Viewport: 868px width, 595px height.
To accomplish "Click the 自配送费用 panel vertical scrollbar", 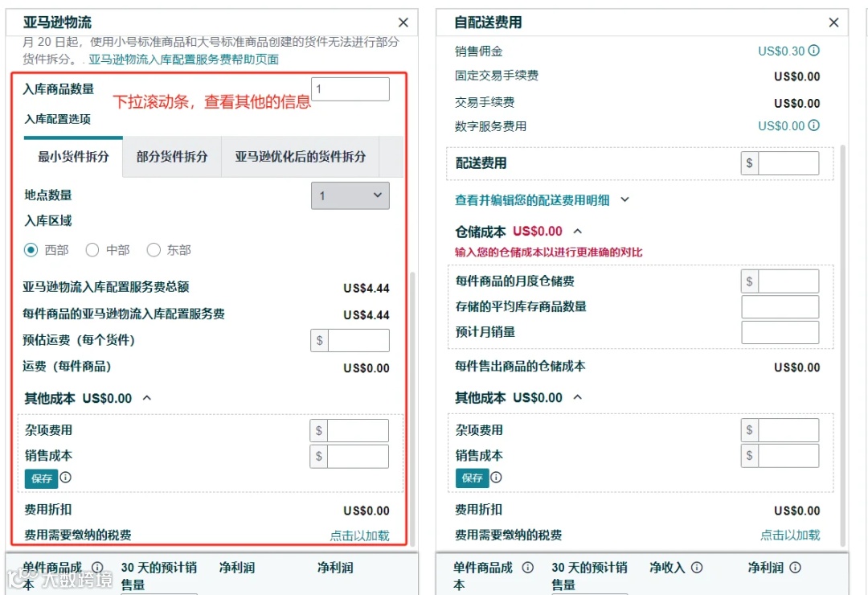I will tap(843, 345).
